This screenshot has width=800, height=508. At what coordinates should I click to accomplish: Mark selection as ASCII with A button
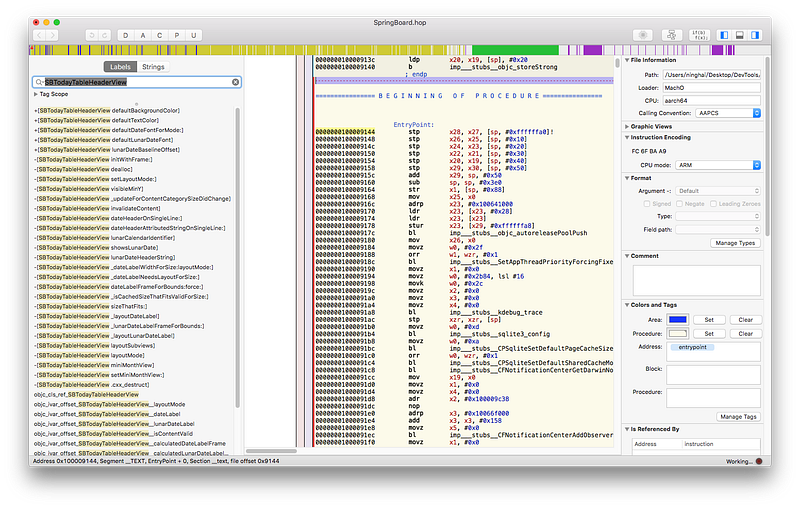click(x=143, y=35)
